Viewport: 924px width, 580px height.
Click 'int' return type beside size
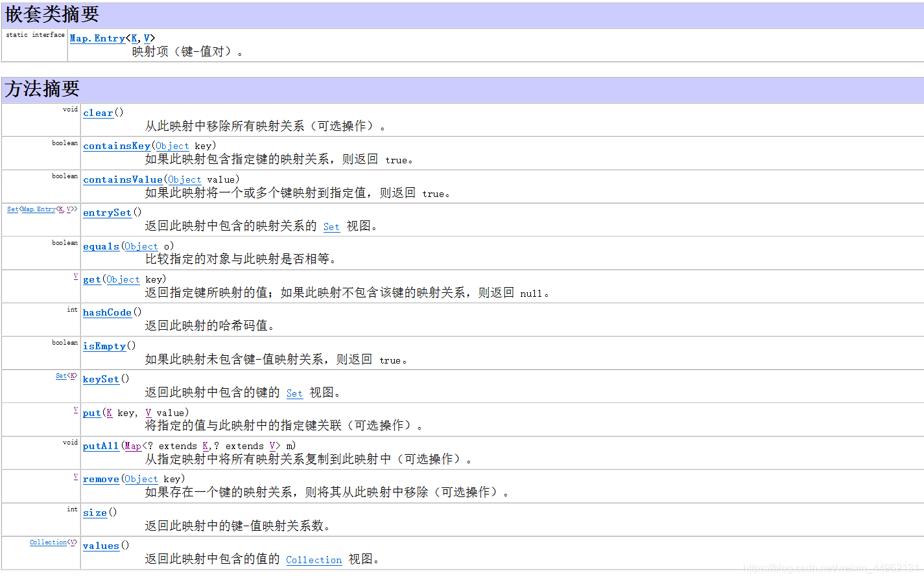(72, 509)
